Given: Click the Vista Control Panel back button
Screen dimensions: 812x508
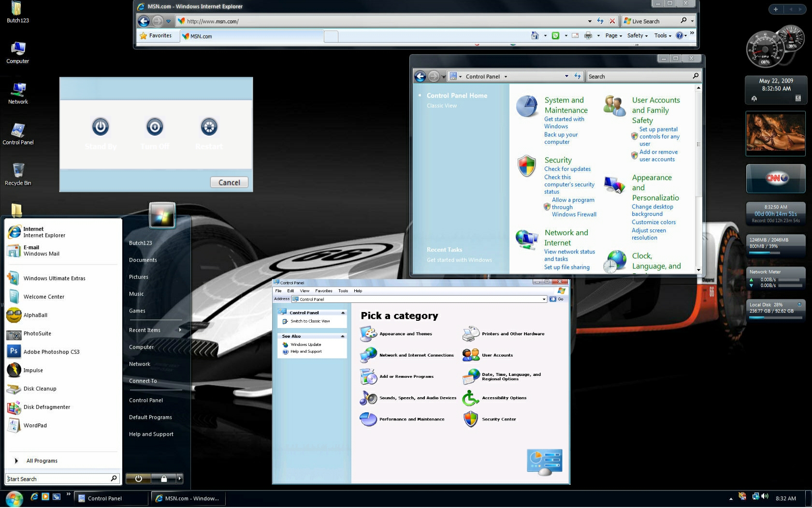Looking at the screenshot, I should 420,76.
